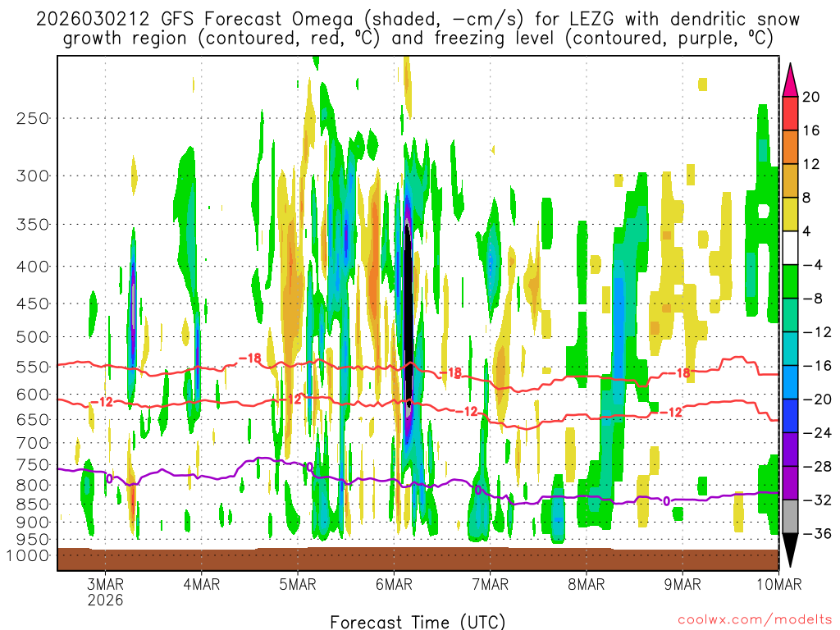Click the 900 pressure level label
The height and width of the screenshot is (630, 840).
(33, 523)
